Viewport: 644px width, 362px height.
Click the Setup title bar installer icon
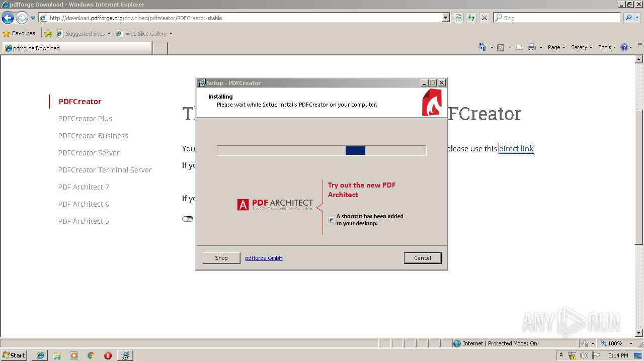tap(201, 83)
